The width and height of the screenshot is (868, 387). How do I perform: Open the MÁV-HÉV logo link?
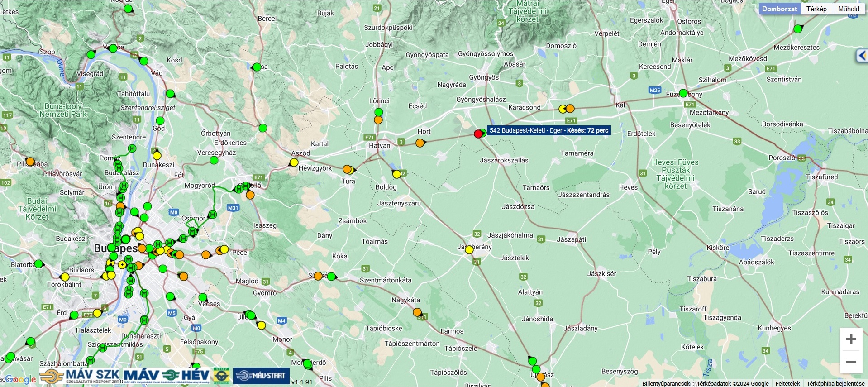[167, 376]
